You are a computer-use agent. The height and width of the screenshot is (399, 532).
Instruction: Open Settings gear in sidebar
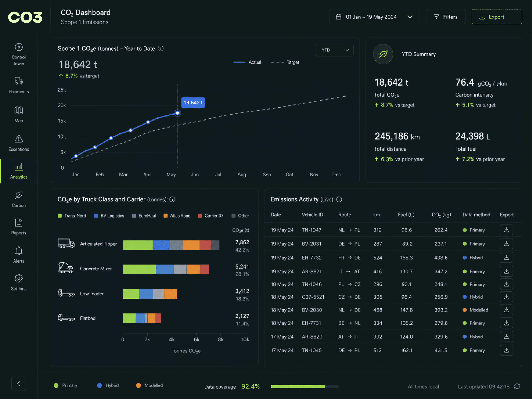19,283
